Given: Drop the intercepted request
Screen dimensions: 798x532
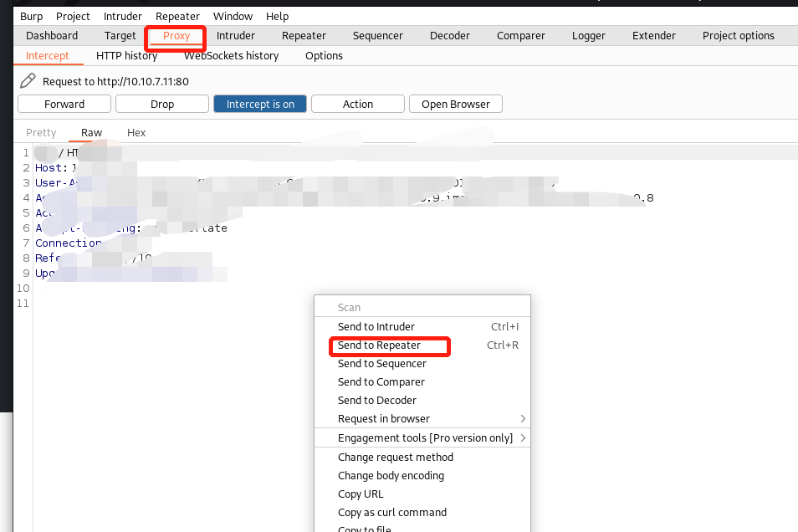Looking at the screenshot, I should [162, 105].
